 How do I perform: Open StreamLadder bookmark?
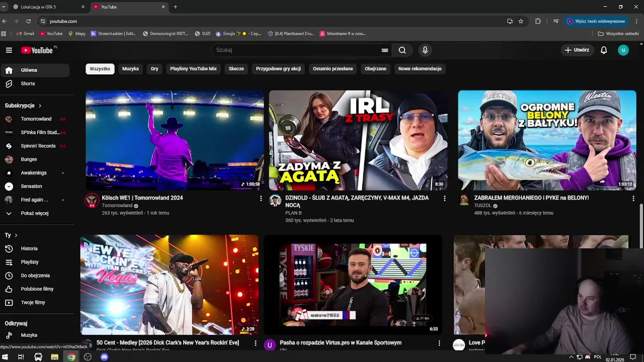click(x=113, y=34)
